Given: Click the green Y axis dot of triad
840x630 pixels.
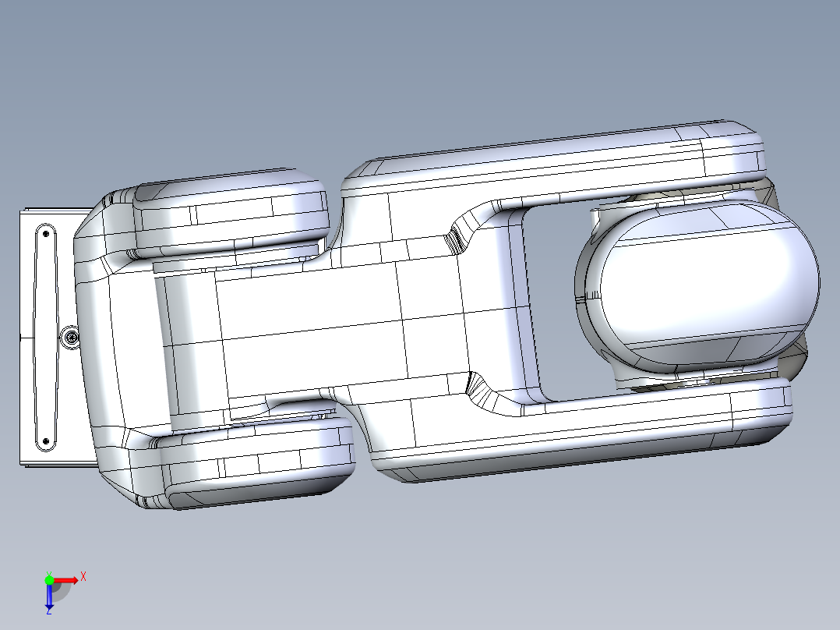Looking at the screenshot, I should click(x=49, y=580).
